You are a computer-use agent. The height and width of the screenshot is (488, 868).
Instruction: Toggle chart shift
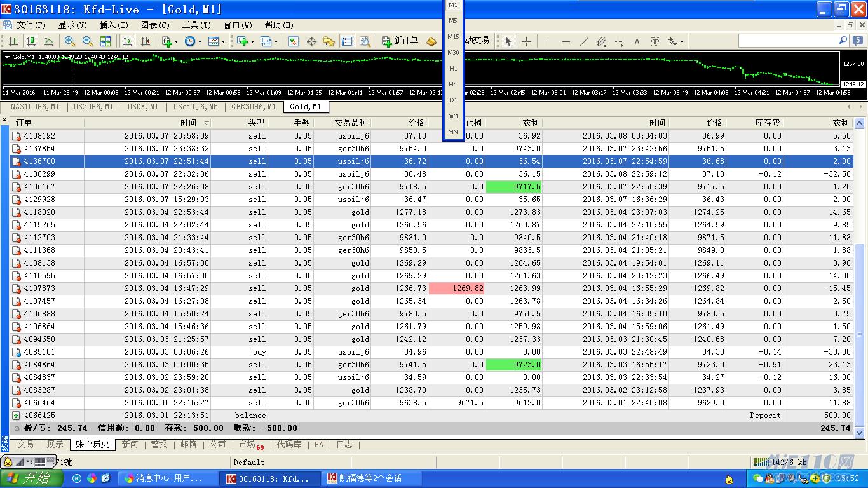point(146,41)
